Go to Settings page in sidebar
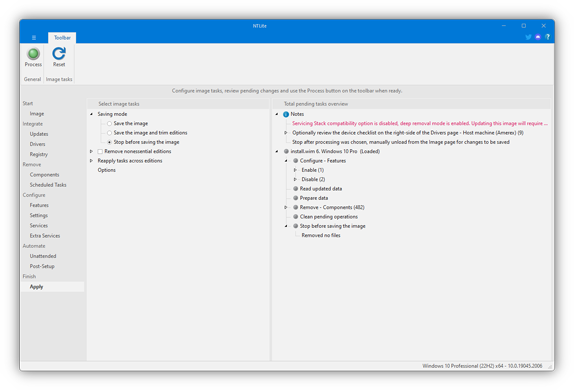 39,215
